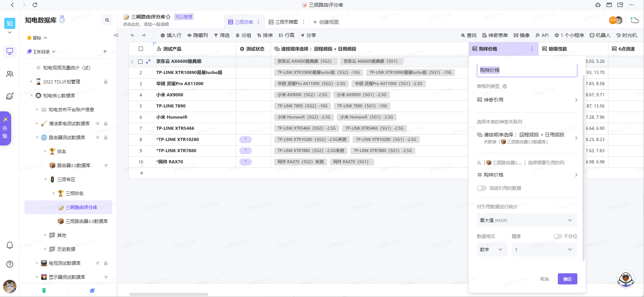Toggle the 筛选引用的数据 switch
Screen dimensions: 644x297
click(x=481, y=188)
